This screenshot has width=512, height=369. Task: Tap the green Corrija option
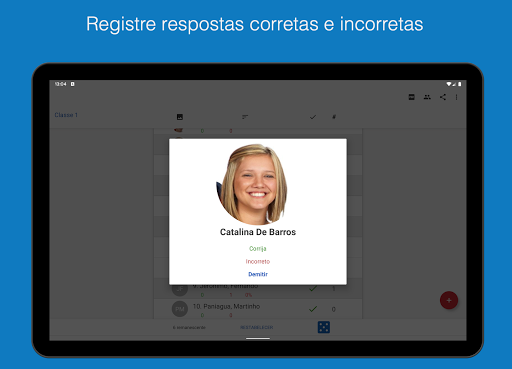(x=258, y=249)
